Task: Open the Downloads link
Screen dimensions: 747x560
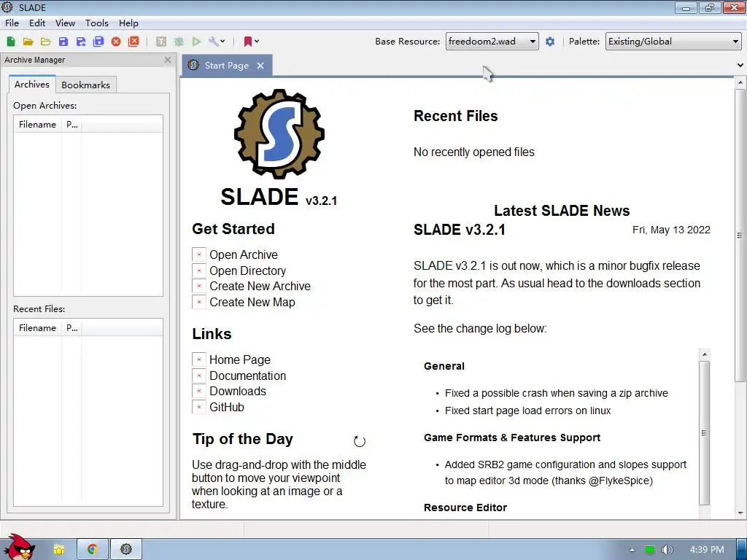Action: (238, 391)
